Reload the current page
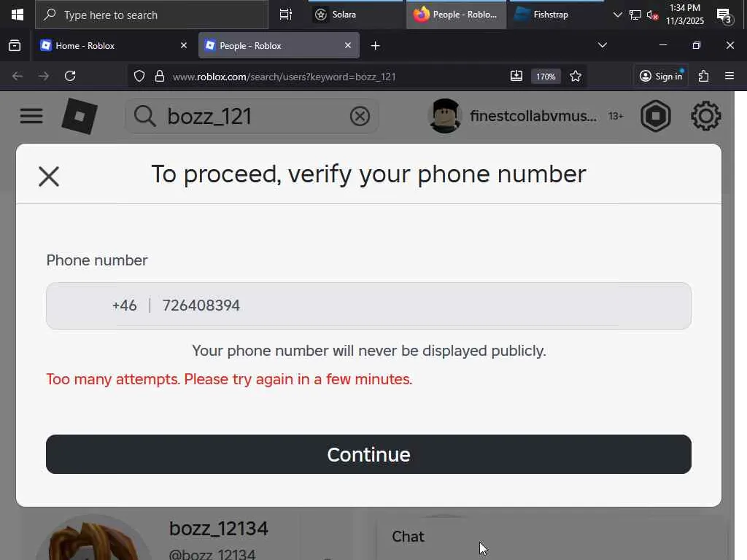Image resolution: width=747 pixels, height=560 pixels. pos(70,76)
